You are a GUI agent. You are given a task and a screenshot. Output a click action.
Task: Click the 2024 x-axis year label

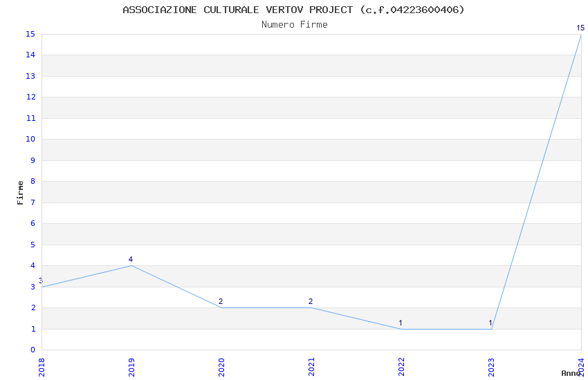click(x=581, y=368)
